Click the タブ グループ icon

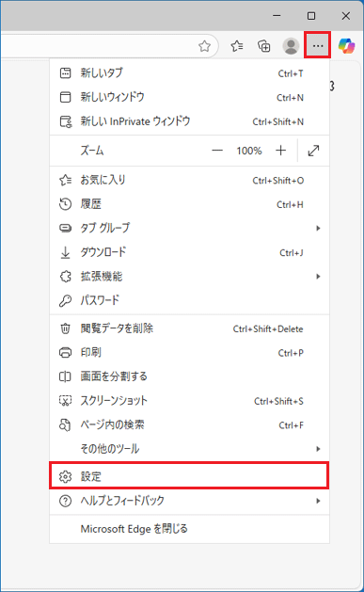tap(65, 228)
